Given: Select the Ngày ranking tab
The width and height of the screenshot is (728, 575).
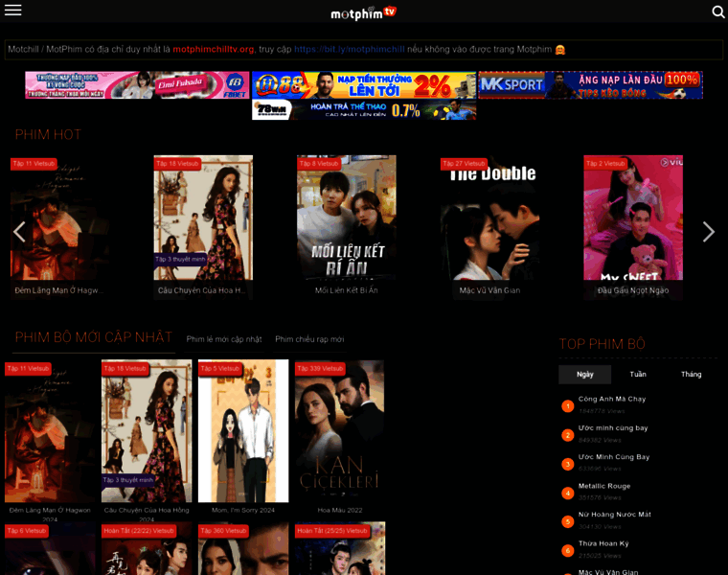Looking at the screenshot, I should coord(585,375).
